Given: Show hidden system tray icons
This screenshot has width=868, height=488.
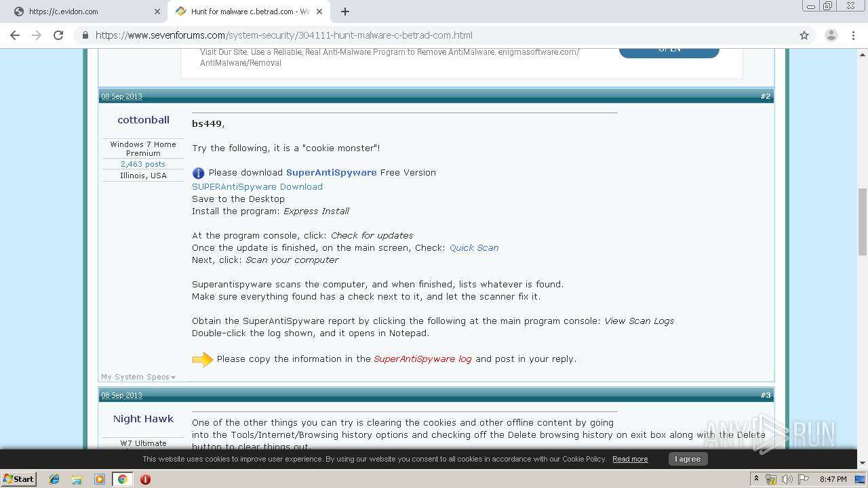Looking at the screenshot, I should coord(756,479).
